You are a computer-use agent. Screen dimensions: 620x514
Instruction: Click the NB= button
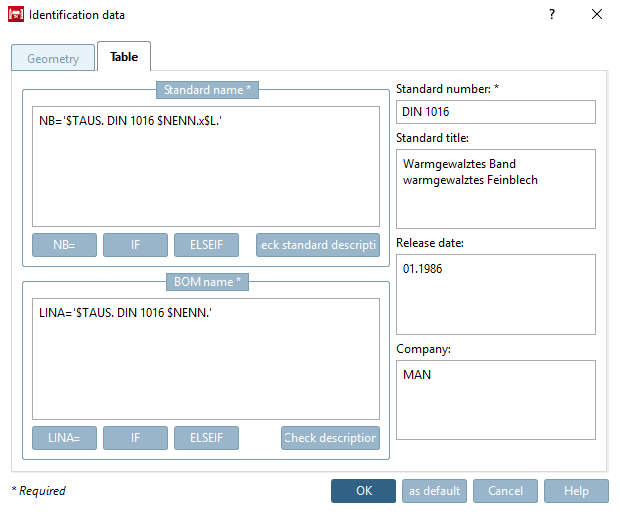pos(64,245)
